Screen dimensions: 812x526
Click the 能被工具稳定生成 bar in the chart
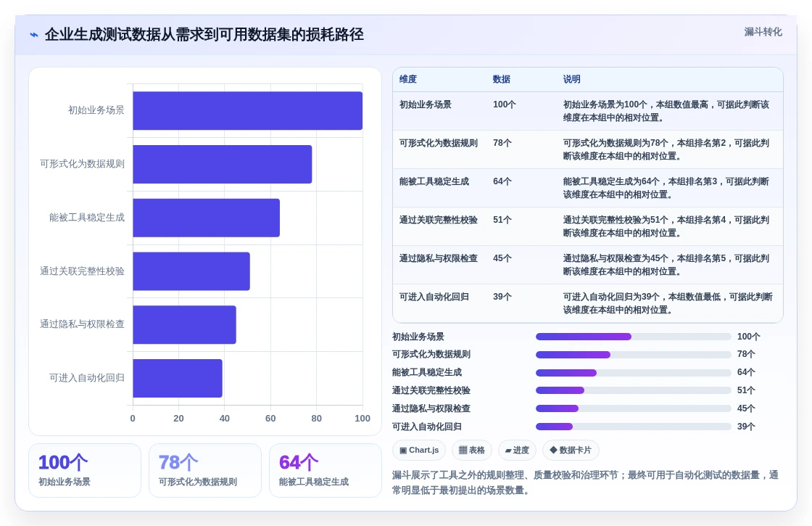coord(206,218)
